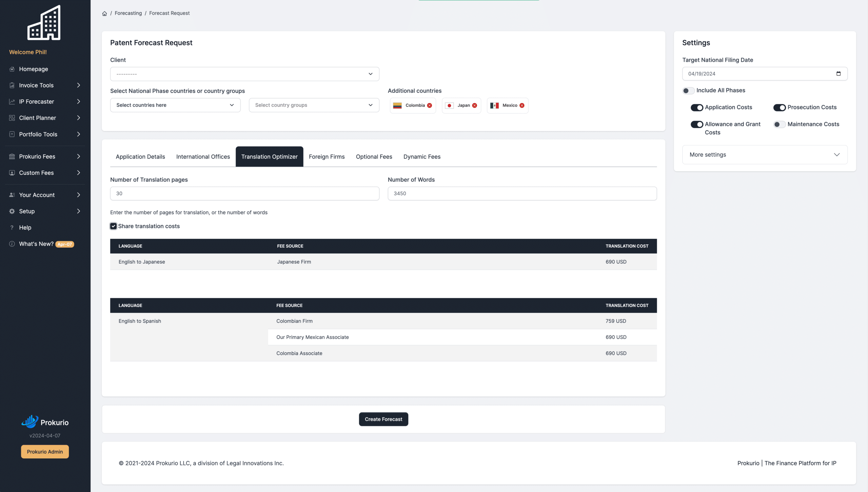This screenshot has height=492, width=868.
Task: Switch to Dynamic Fees tab
Action: [x=422, y=157]
